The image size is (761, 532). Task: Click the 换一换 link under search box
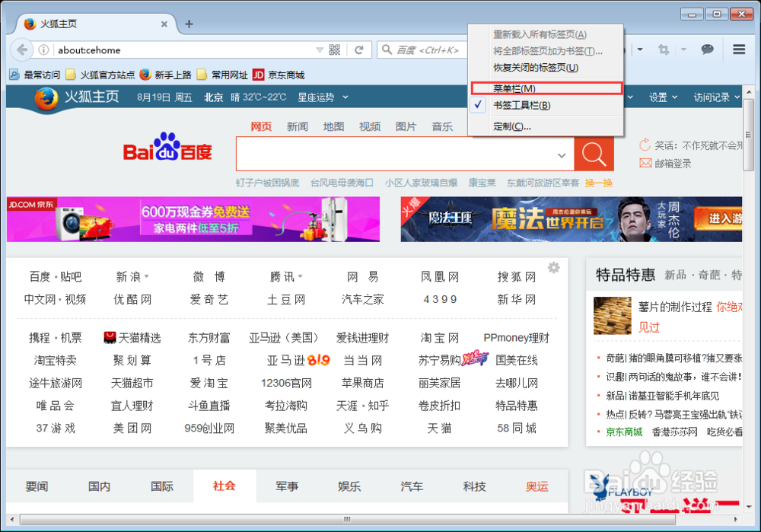click(x=598, y=183)
